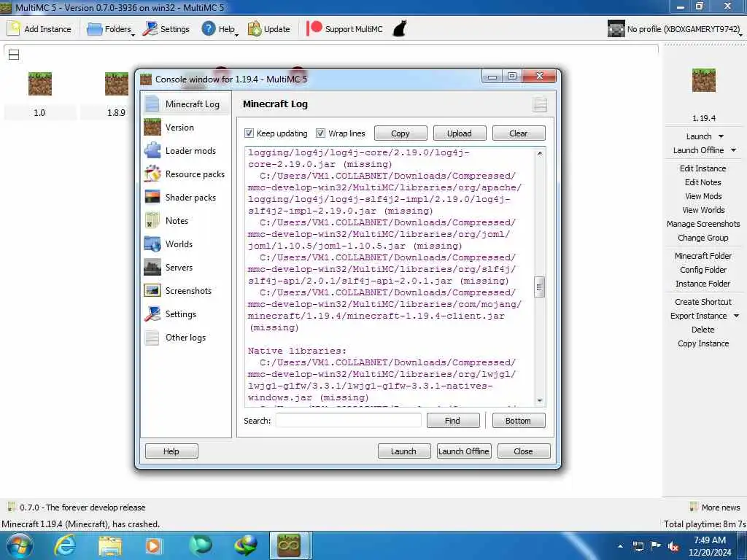Click Launch in the console window
The image size is (747, 560).
[404, 451]
